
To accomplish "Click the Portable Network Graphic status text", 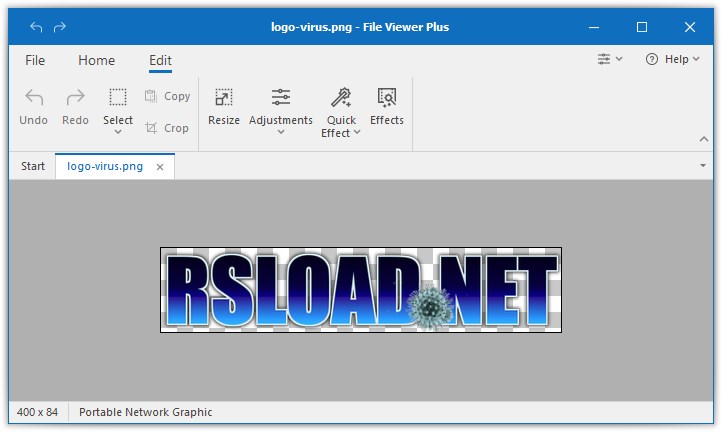I will click(146, 412).
